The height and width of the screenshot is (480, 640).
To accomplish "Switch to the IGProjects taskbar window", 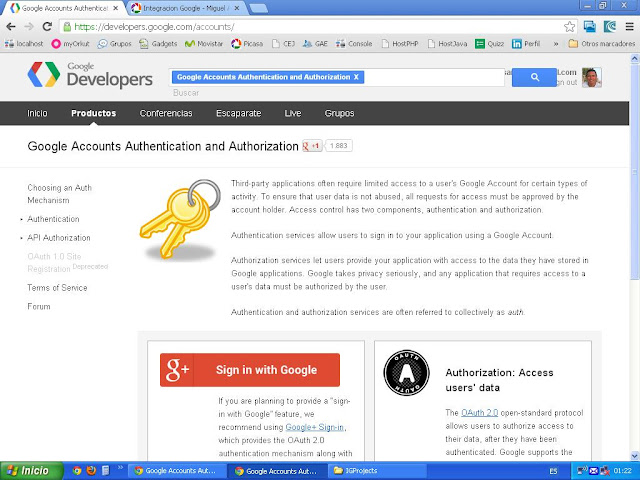I will [378, 471].
